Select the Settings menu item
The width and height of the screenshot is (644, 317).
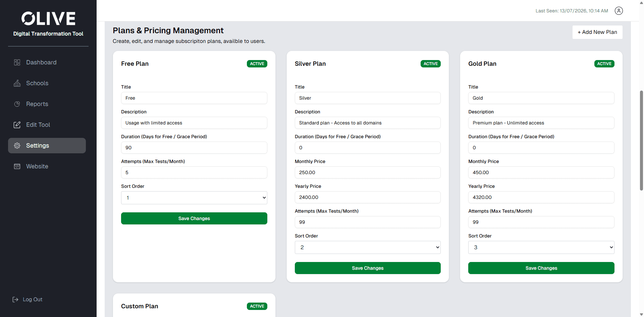[x=47, y=146]
